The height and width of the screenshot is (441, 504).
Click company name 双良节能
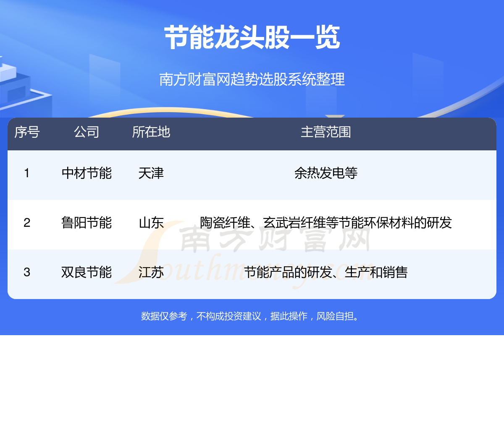(87, 272)
